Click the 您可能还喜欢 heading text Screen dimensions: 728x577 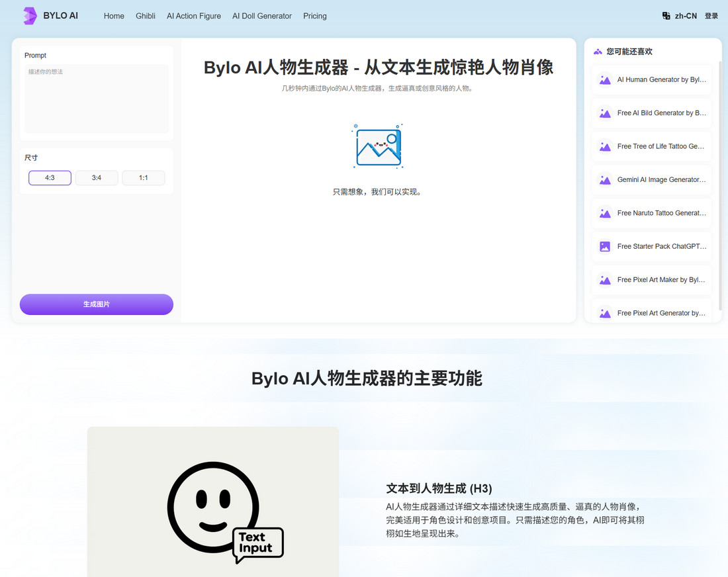[x=629, y=52]
